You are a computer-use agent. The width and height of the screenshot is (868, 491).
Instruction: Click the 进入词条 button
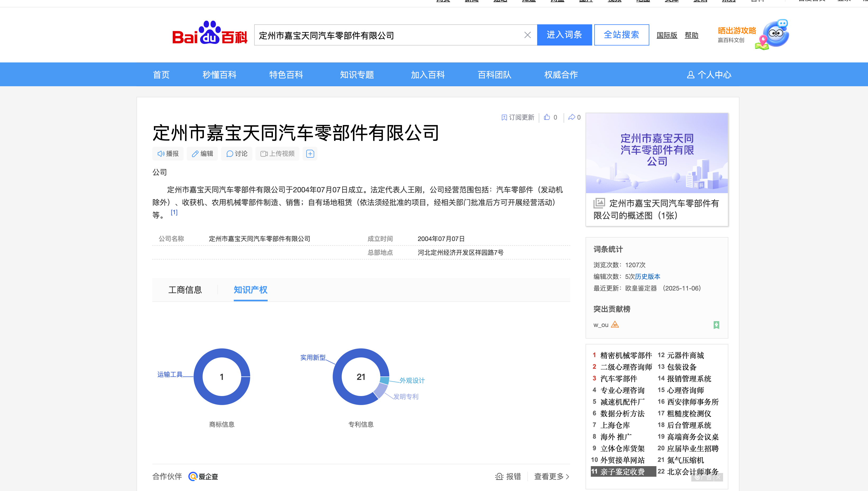564,35
